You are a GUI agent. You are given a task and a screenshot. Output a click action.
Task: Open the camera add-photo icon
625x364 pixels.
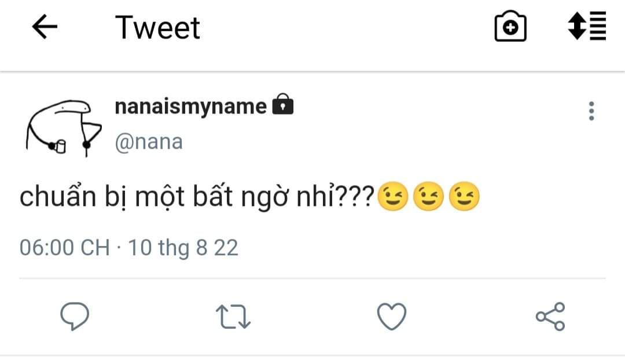(x=510, y=26)
